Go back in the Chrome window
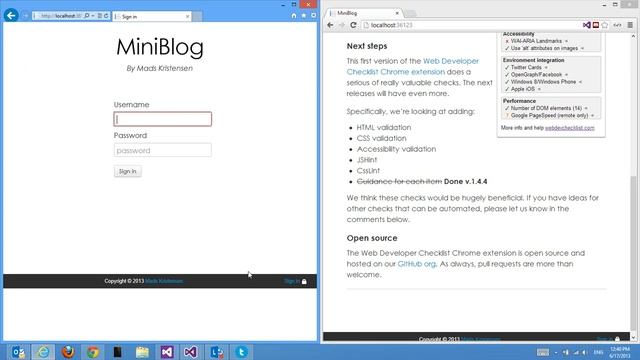 [x=330, y=25]
